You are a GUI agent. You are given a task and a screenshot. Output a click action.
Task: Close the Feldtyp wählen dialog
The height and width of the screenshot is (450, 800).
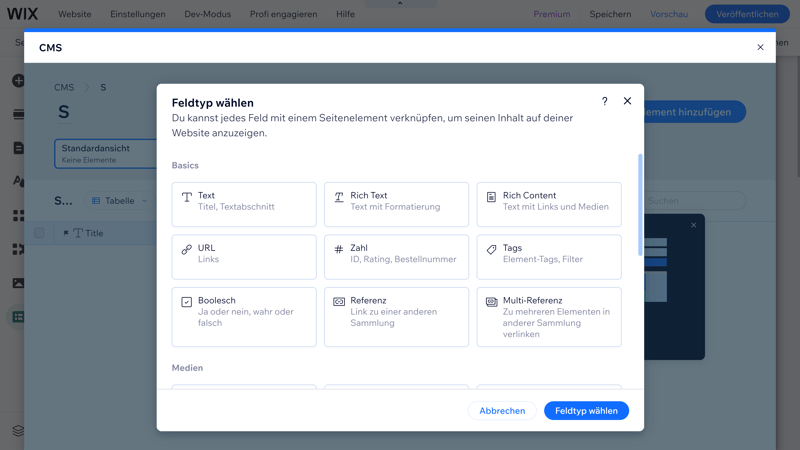[627, 101]
